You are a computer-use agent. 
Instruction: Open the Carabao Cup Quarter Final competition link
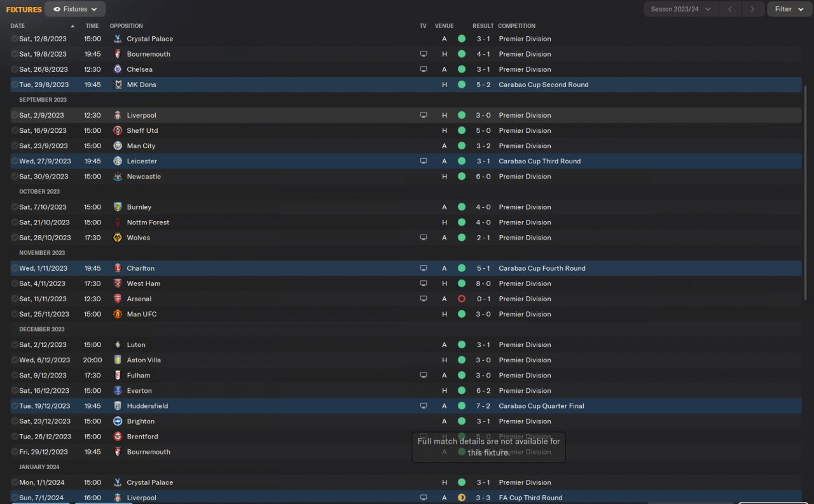(541, 406)
